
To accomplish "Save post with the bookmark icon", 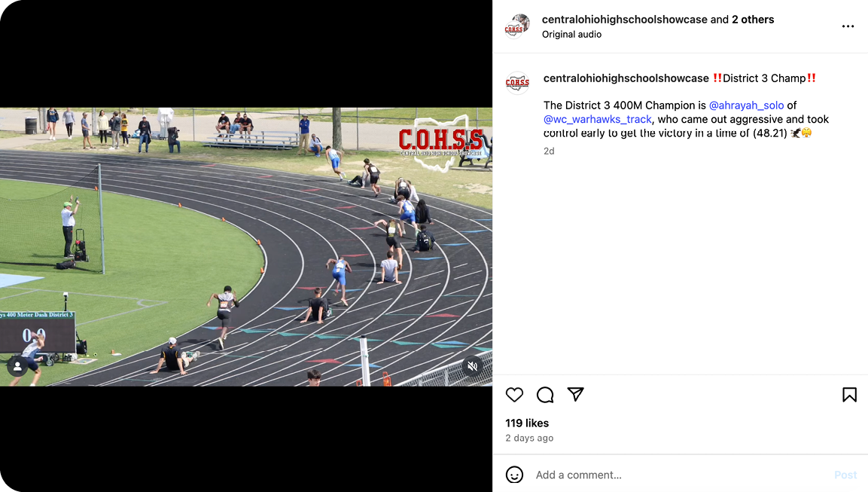I will [x=850, y=395].
